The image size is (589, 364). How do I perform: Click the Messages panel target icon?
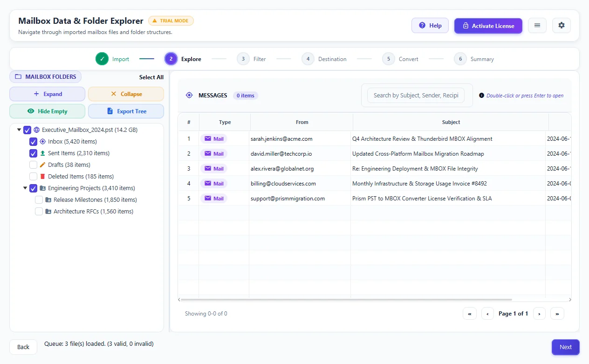tap(189, 96)
